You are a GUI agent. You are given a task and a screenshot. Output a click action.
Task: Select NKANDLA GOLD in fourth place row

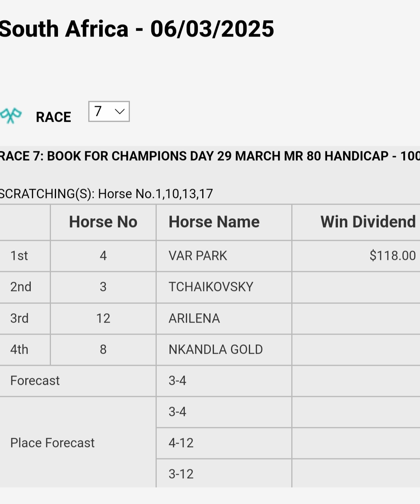click(215, 349)
